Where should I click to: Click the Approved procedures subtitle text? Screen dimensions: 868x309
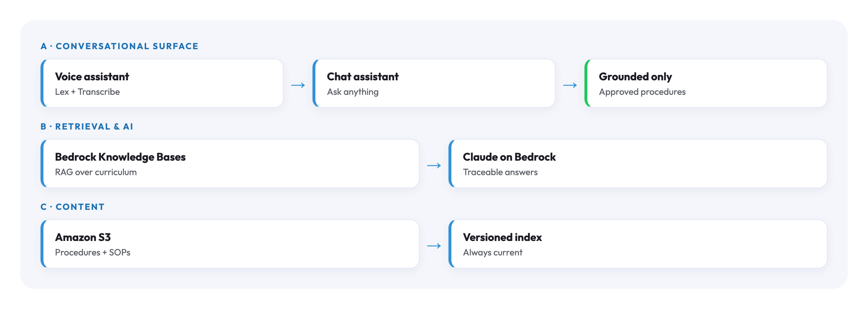point(642,92)
